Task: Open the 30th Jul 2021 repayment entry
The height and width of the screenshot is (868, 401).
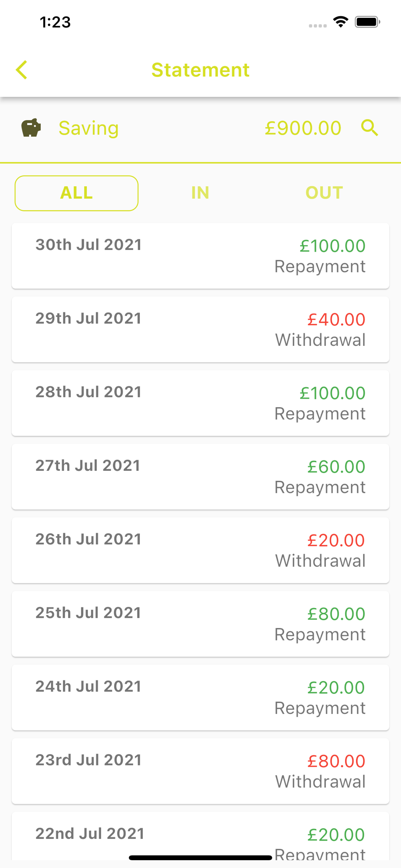Action: tap(200, 256)
